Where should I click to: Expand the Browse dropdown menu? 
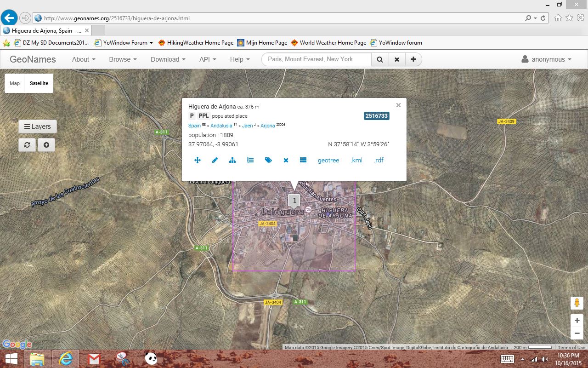[x=123, y=59]
